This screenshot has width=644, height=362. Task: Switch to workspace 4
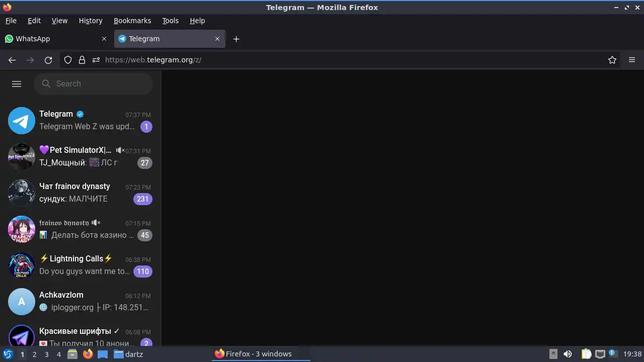click(x=58, y=354)
